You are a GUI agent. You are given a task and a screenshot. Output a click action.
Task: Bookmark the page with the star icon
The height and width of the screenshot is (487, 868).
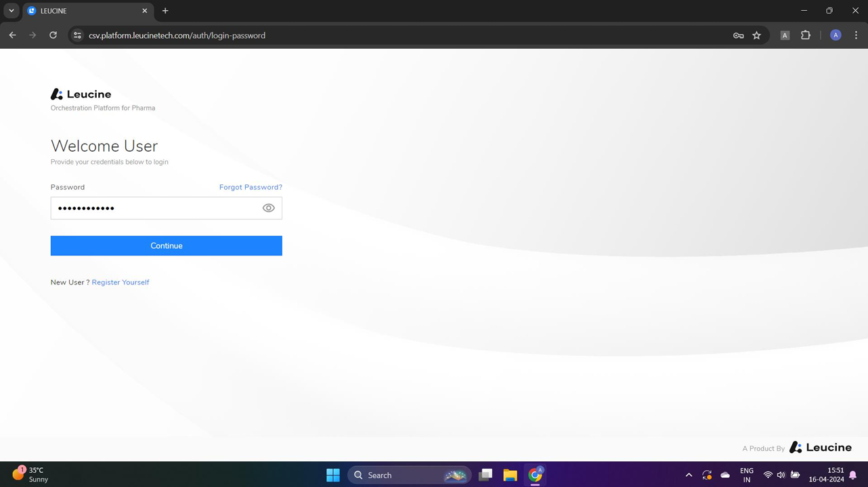click(756, 35)
